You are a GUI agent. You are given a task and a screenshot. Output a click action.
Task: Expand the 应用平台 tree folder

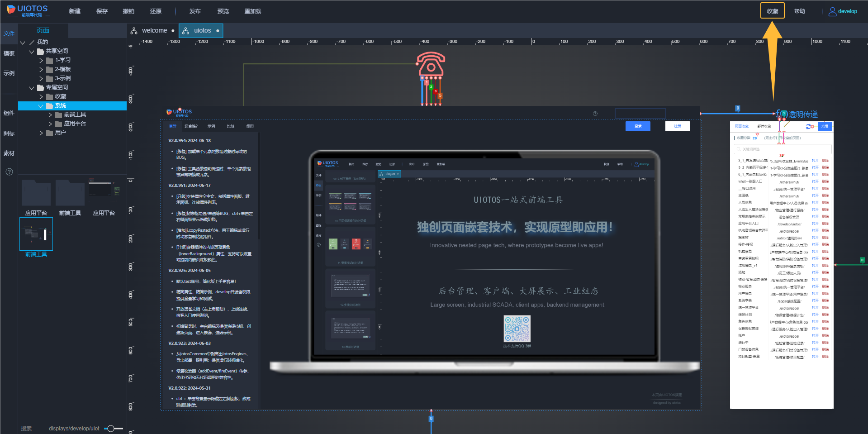pyautogui.click(x=50, y=124)
